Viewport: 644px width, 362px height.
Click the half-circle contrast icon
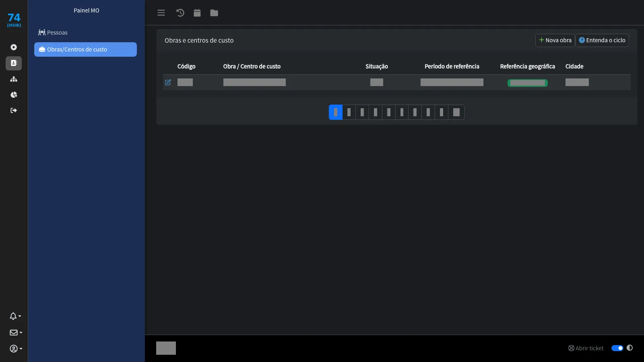tap(630, 348)
